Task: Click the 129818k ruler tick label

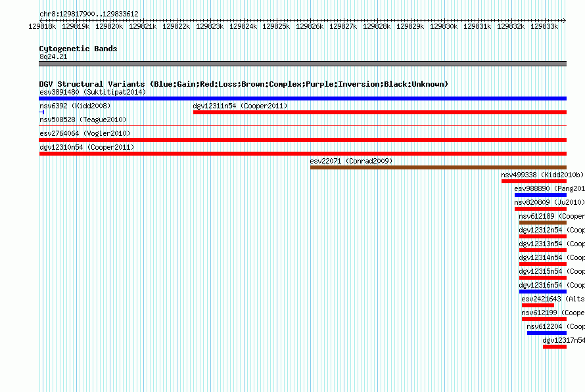Action: point(42,26)
